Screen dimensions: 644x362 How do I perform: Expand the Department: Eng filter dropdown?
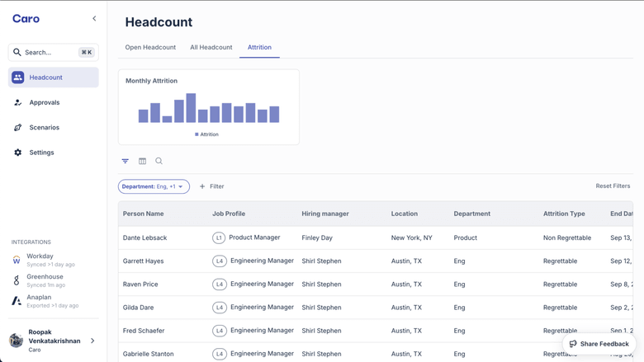[x=154, y=186]
